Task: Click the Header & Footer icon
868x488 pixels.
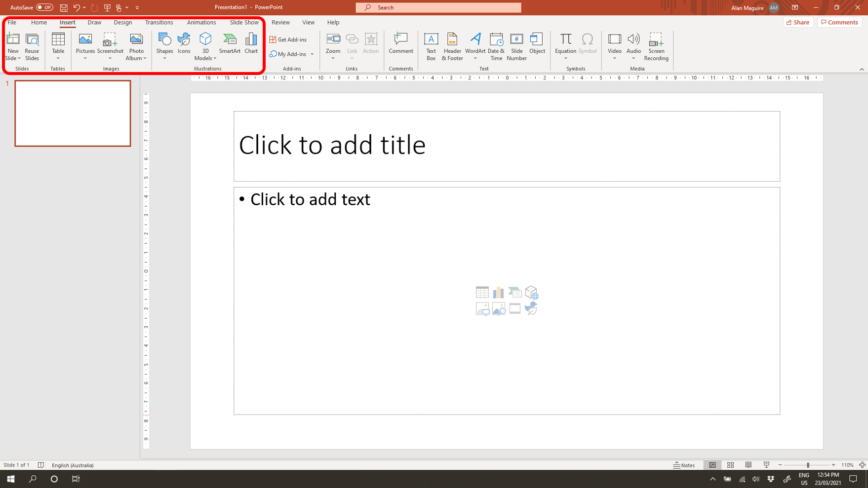Action: [452, 46]
